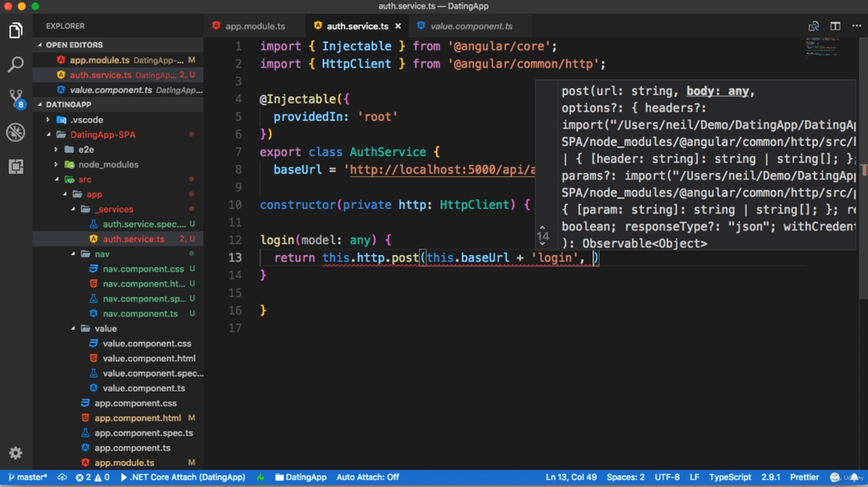Open the feedback smiley in status bar
This screenshot has height=487, width=868.
point(835,477)
